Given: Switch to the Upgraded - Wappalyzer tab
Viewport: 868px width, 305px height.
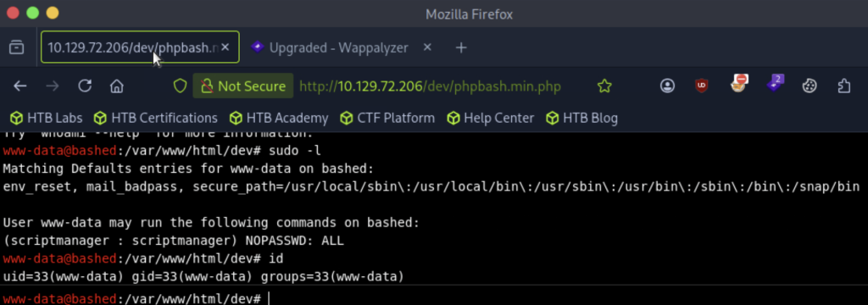Looking at the screenshot, I should point(339,48).
